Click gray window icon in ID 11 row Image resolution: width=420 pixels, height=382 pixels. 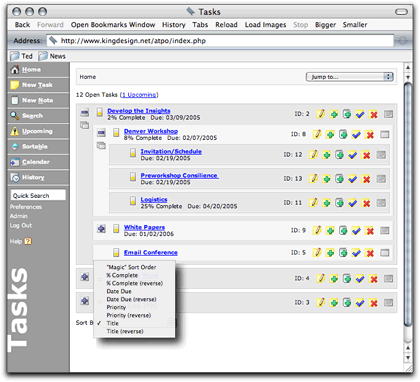click(381, 203)
